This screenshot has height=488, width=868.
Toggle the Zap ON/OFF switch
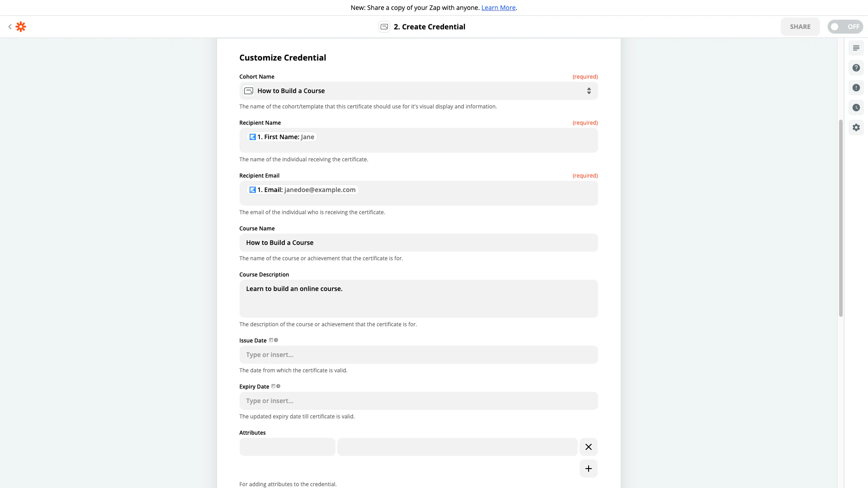pos(845,27)
